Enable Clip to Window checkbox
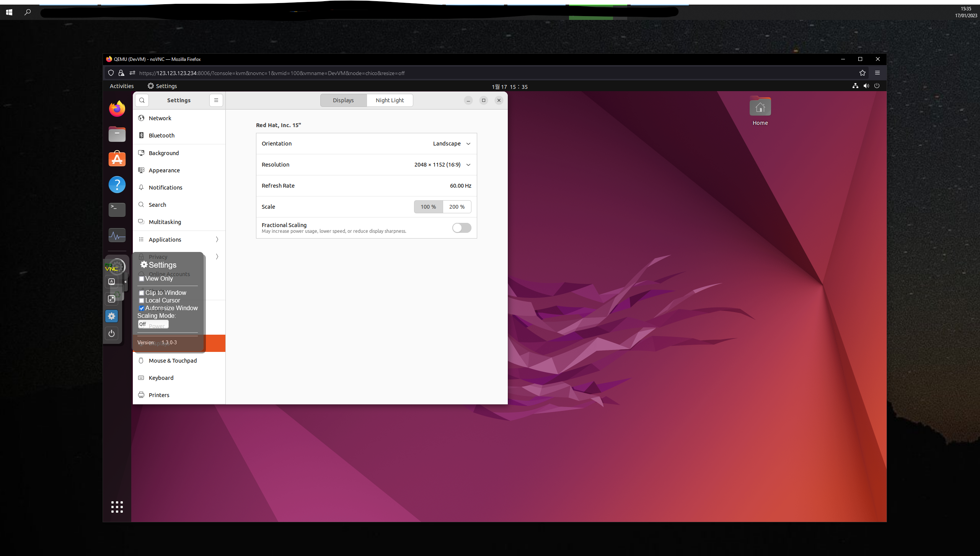This screenshot has height=556, width=980. pyautogui.click(x=142, y=293)
